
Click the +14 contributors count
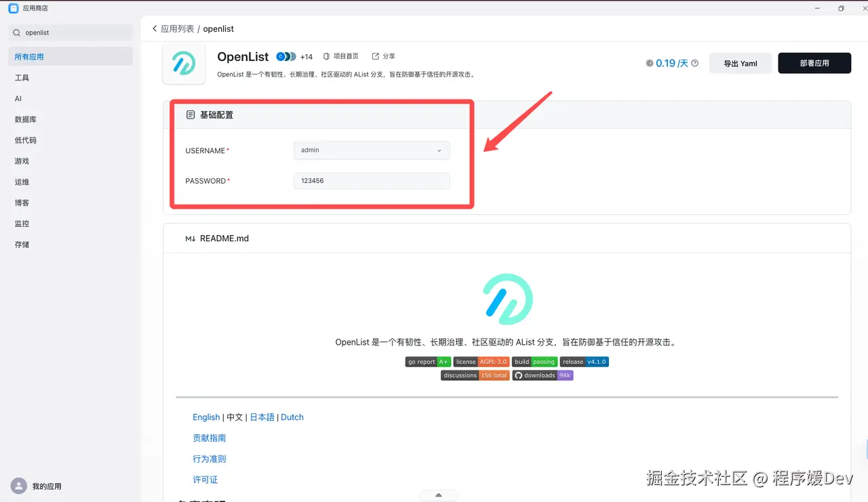307,57
